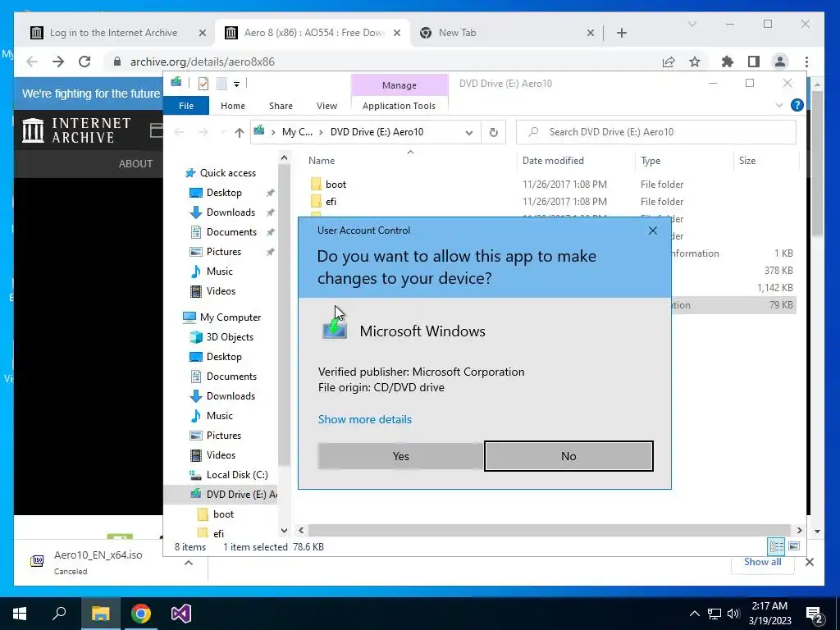The image size is (840, 630).
Task: Open the Application Tools tab
Action: coord(399,106)
